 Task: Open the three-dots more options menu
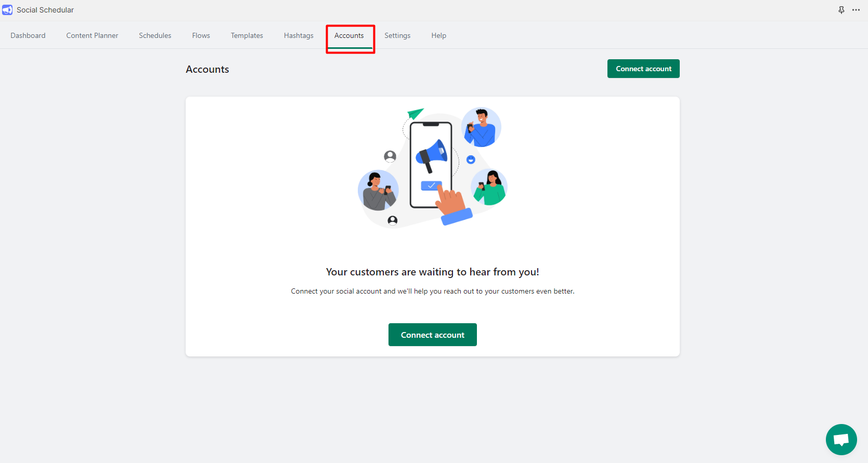[x=856, y=10]
